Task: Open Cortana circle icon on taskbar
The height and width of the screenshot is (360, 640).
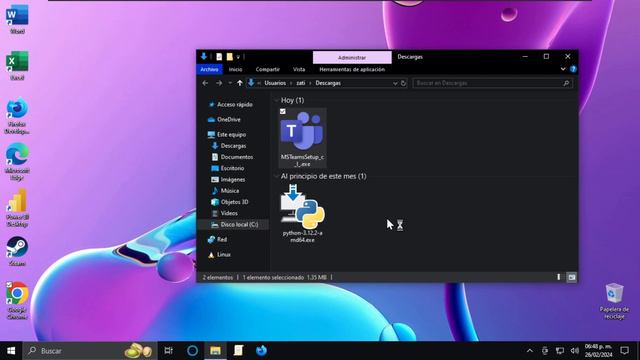Action: tap(192, 351)
